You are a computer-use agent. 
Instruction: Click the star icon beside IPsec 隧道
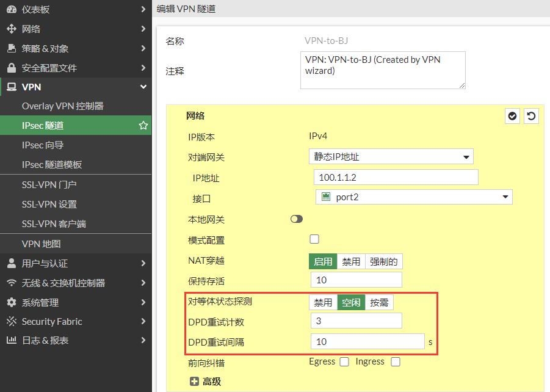pos(143,126)
